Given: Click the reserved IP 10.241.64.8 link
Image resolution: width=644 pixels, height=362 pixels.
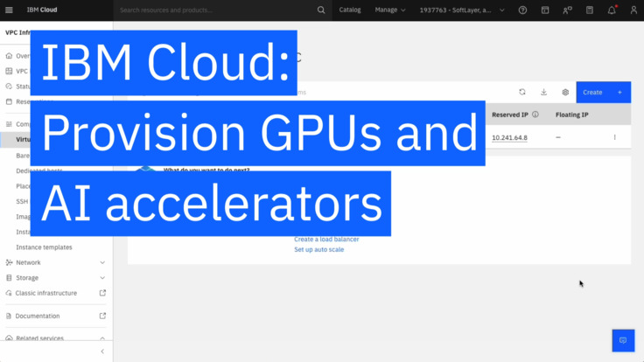Looking at the screenshot, I should [x=510, y=137].
